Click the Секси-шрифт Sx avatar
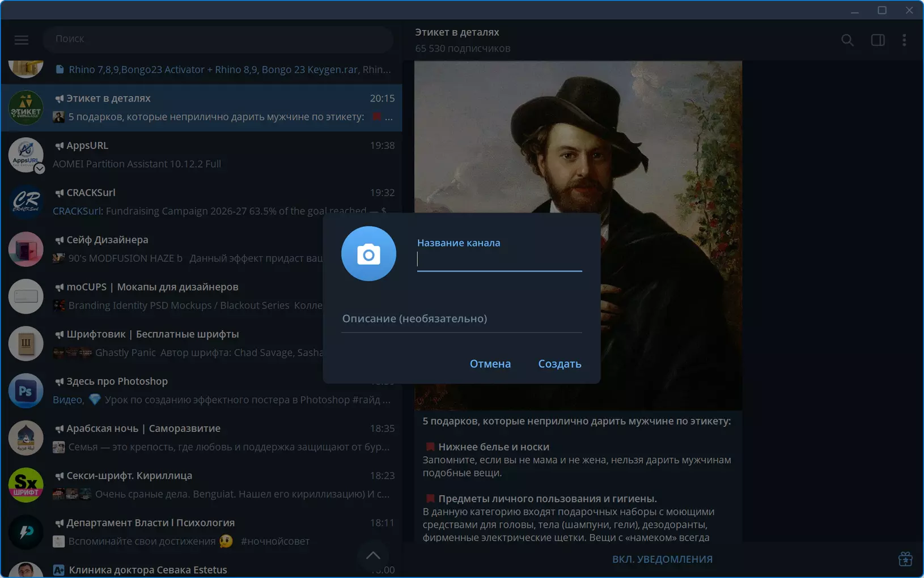Screen dimensions: 924x578 26,484
